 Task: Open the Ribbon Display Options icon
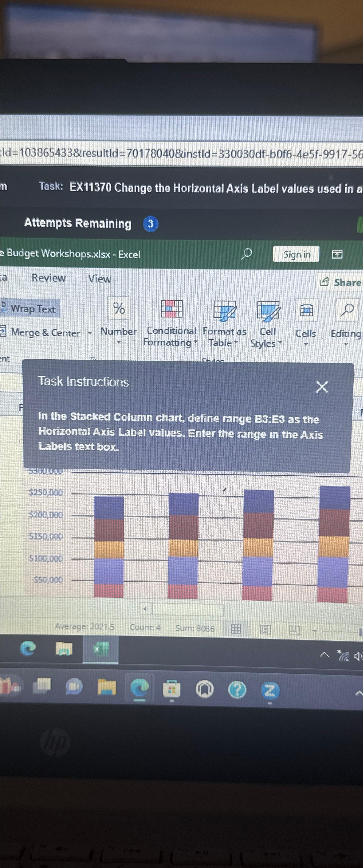coord(337,254)
